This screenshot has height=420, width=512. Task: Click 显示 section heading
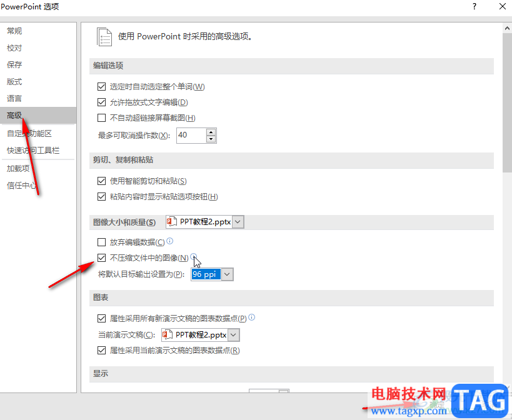pyautogui.click(x=101, y=374)
